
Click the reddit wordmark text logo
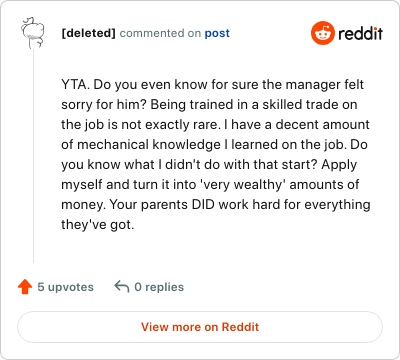click(x=360, y=33)
